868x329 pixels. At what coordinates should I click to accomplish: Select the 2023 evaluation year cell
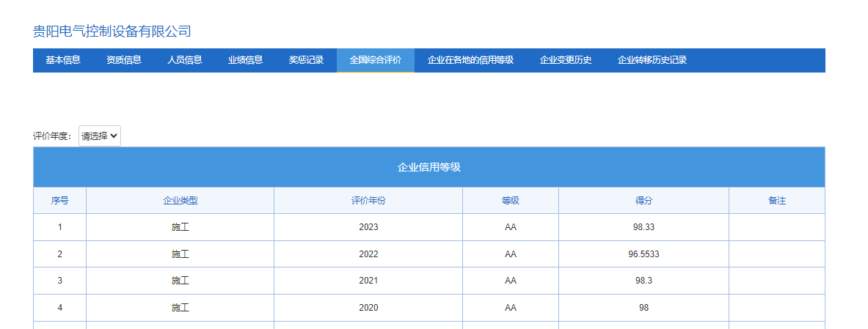coord(368,227)
